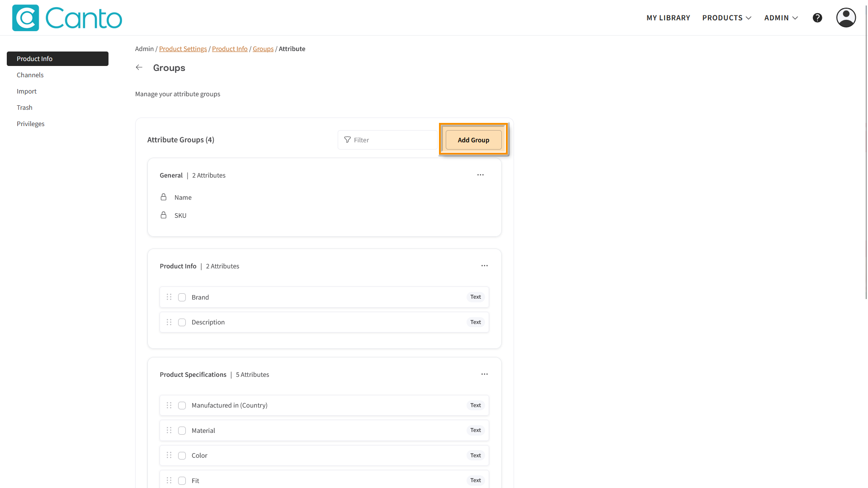Grab the drag handle for Brand
Viewport: 868px width, 488px height.
[x=169, y=297]
